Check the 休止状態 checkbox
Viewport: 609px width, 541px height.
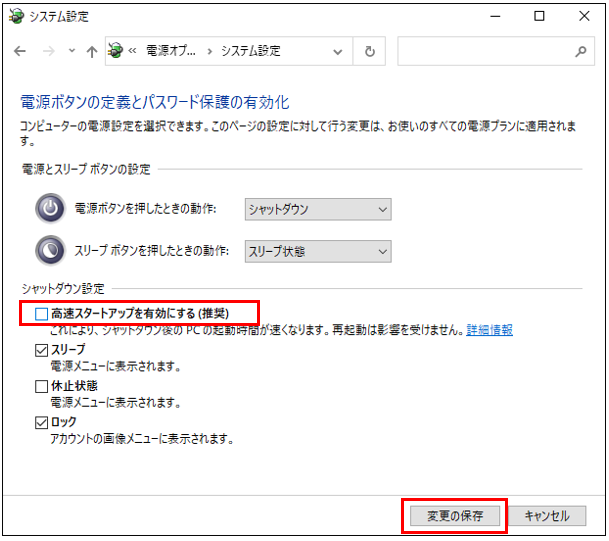[41, 386]
